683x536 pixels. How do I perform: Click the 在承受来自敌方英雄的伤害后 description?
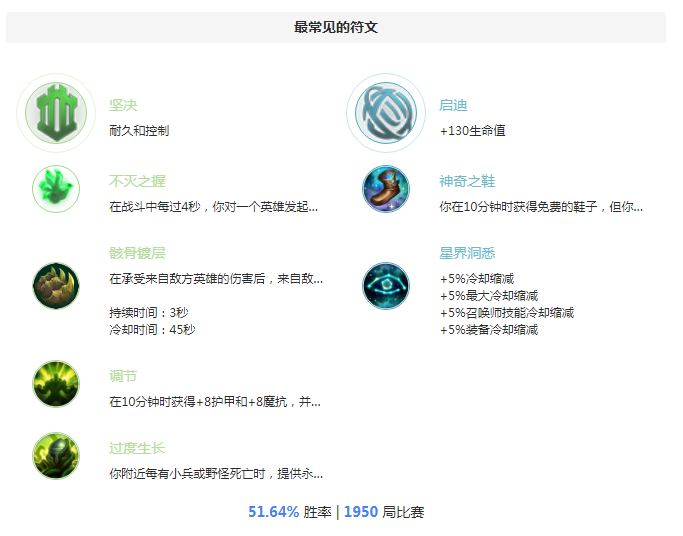(216, 279)
